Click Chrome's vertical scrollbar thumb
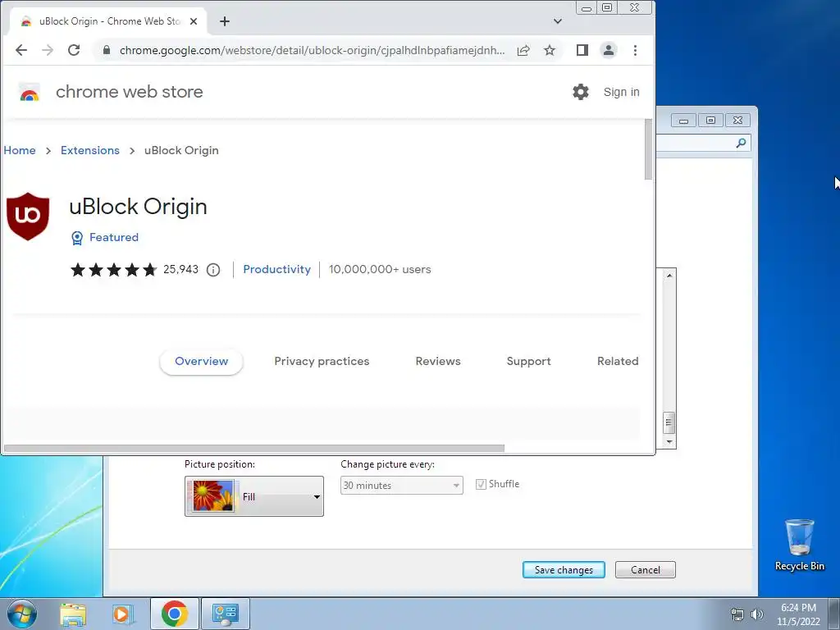840x630 pixels. 648,149
